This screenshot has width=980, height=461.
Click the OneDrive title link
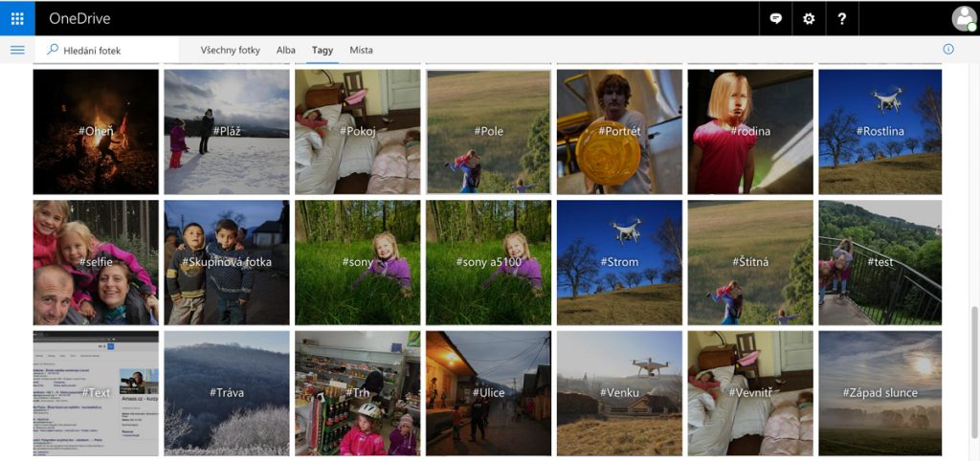tap(79, 18)
